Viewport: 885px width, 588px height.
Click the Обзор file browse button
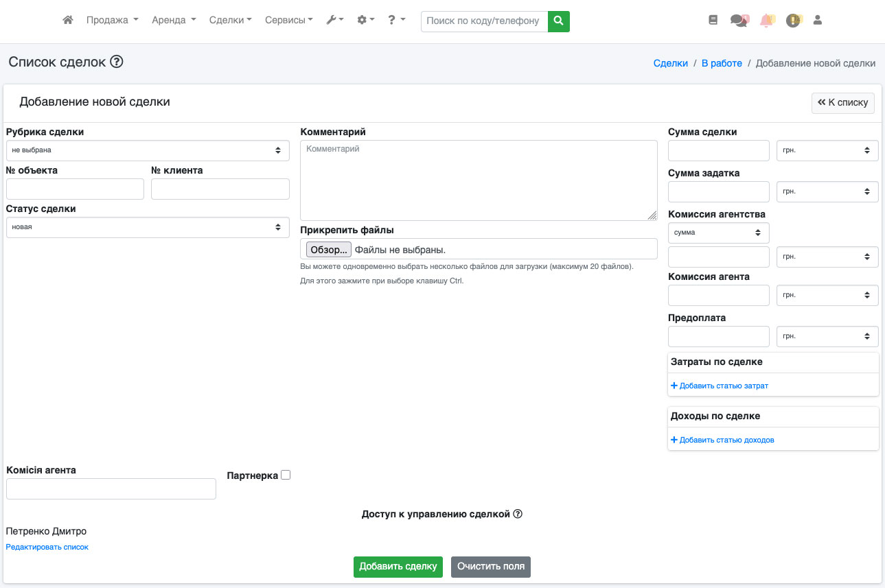tap(328, 250)
